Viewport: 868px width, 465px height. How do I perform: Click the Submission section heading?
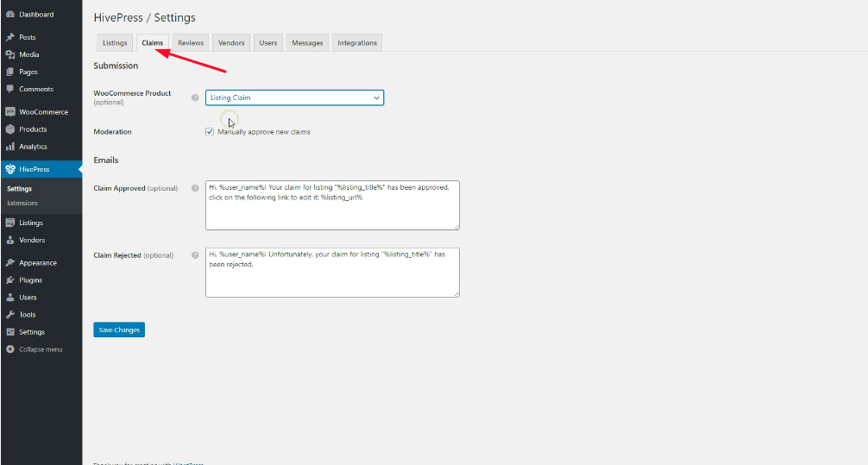[116, 66]
